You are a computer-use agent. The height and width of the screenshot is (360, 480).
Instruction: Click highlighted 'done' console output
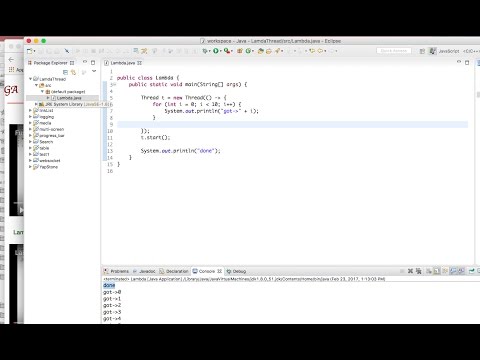[109, 285]
